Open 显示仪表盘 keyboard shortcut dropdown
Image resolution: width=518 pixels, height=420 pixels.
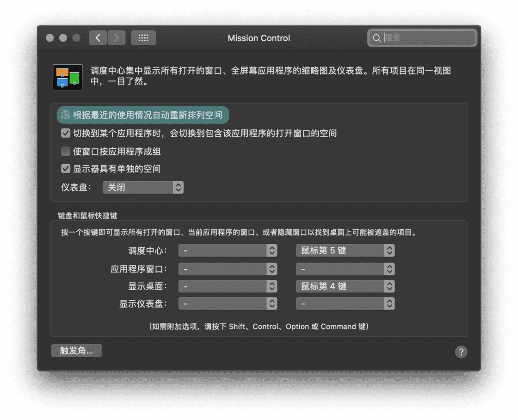(228, 304)
